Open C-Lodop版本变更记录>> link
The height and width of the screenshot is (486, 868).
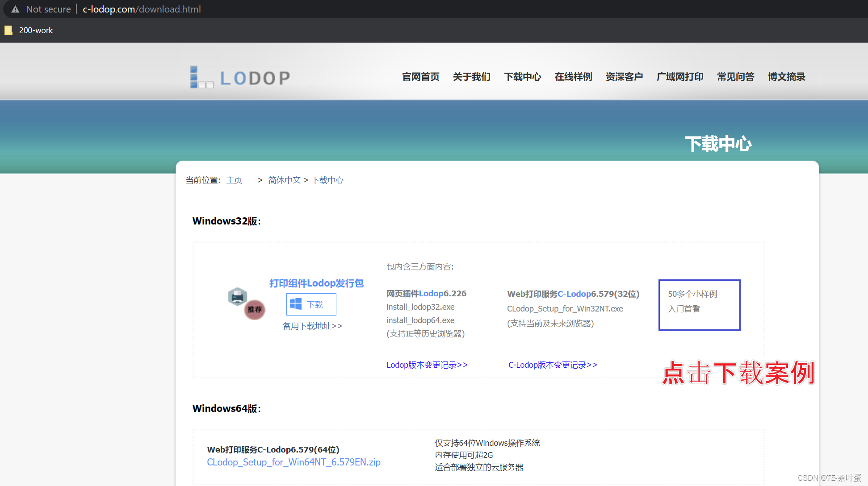(553, 365)
